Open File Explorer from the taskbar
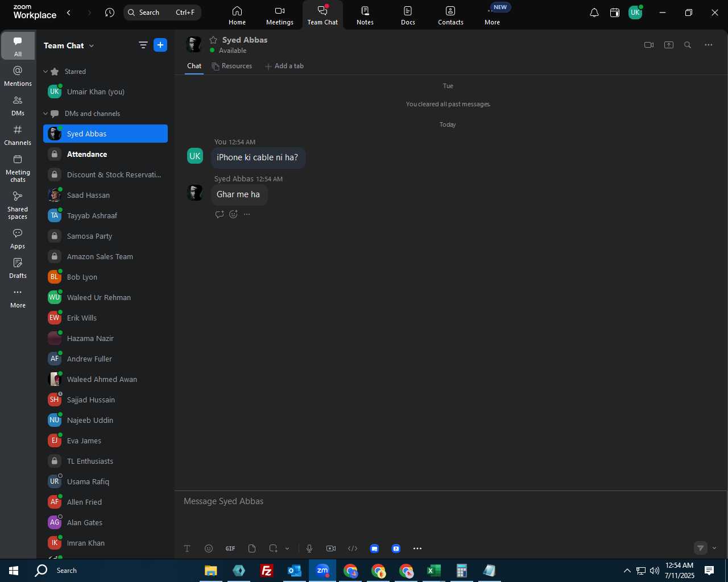Image resolution: width=728 pixels, height=582 pixels. coord(210,571)
